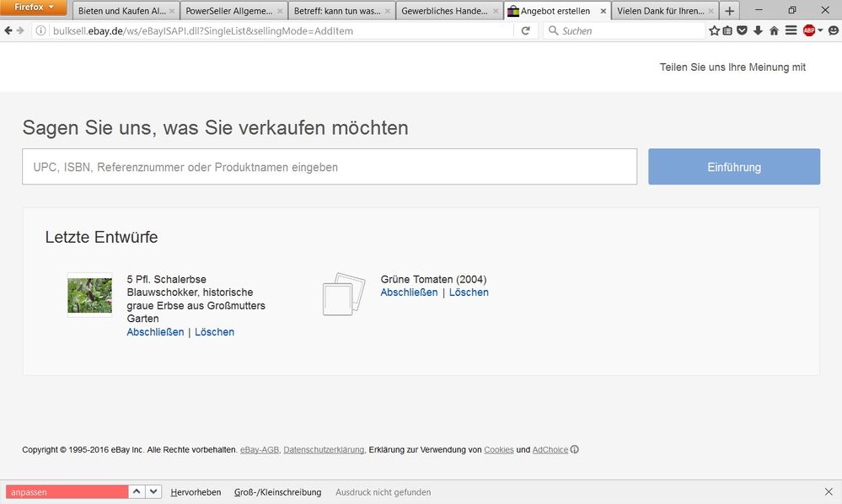842x504 pixels.
Task: Switch to the Gewerbliches Handeln tab
Action: [x=442, y=12]
